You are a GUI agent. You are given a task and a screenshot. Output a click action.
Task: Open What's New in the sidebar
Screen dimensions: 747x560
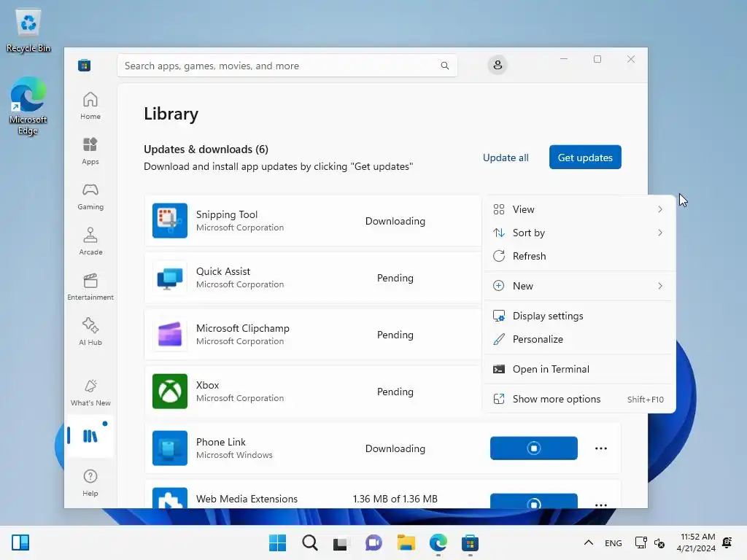tap(90, 392)
